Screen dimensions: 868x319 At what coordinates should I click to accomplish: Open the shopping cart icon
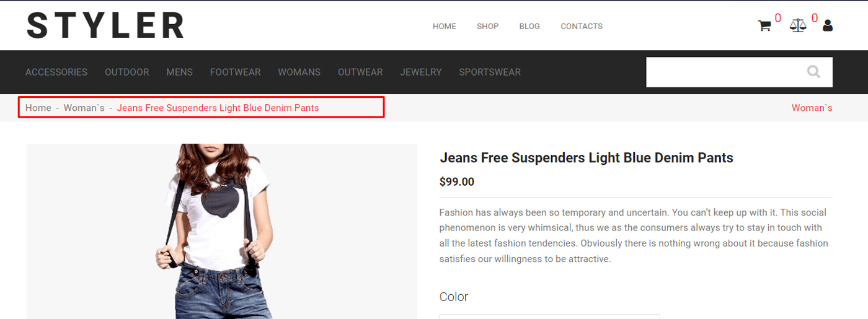pos(764,26)
